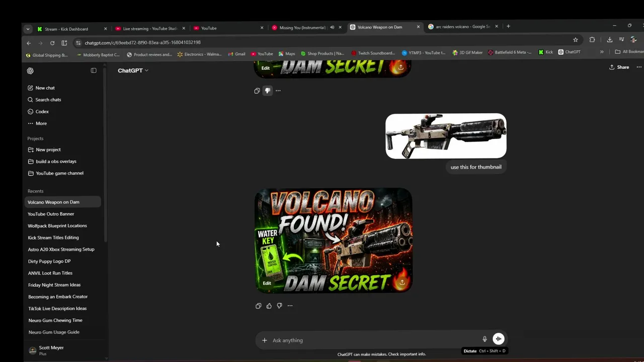The height and width of the screenshot is (362, 644).
Task: Open more actions for the latest response
Action: (290, 306)
